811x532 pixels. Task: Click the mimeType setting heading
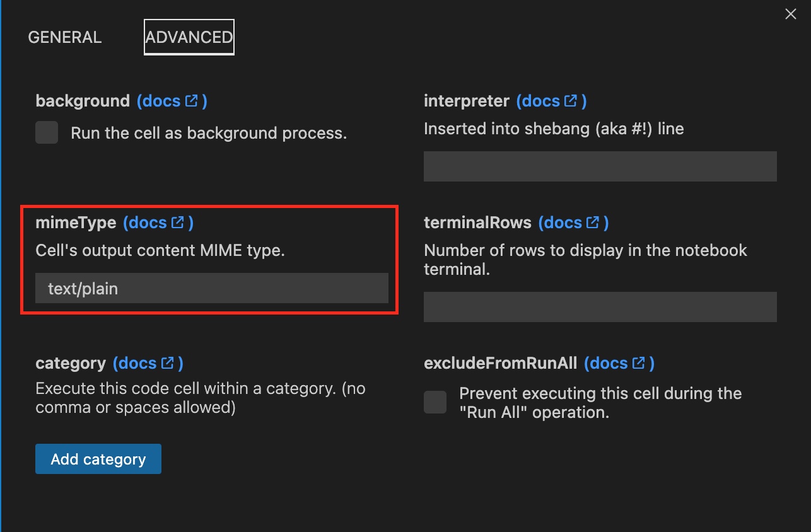click(76, 223)
